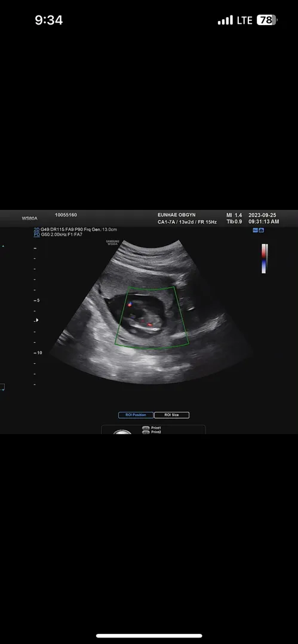Click the PD mode label
The height and width of the screenshot is (644, 298).
coord(36,234)
